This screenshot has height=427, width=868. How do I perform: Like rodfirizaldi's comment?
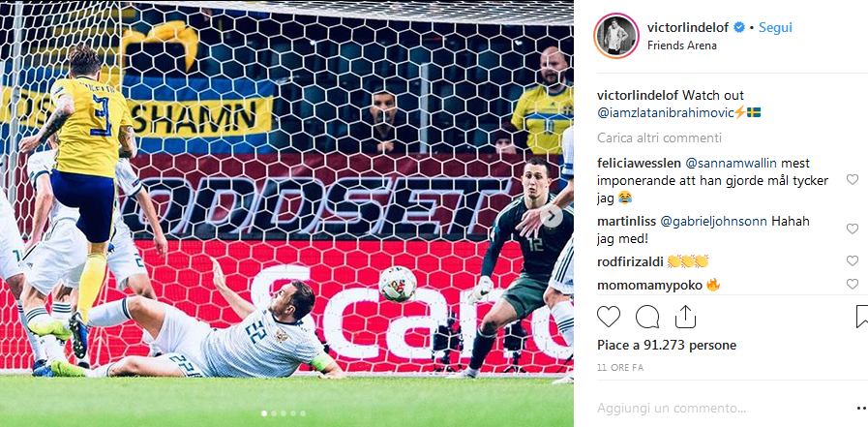pos(852,260)
